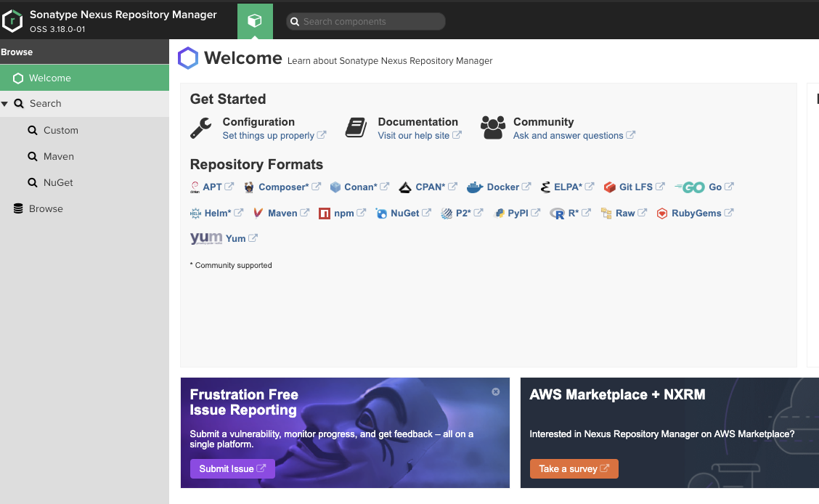The image size is (819, 504).
Task: Click the external-link icon next to Go
Action: pyautogui.click(x=729, y=187)
